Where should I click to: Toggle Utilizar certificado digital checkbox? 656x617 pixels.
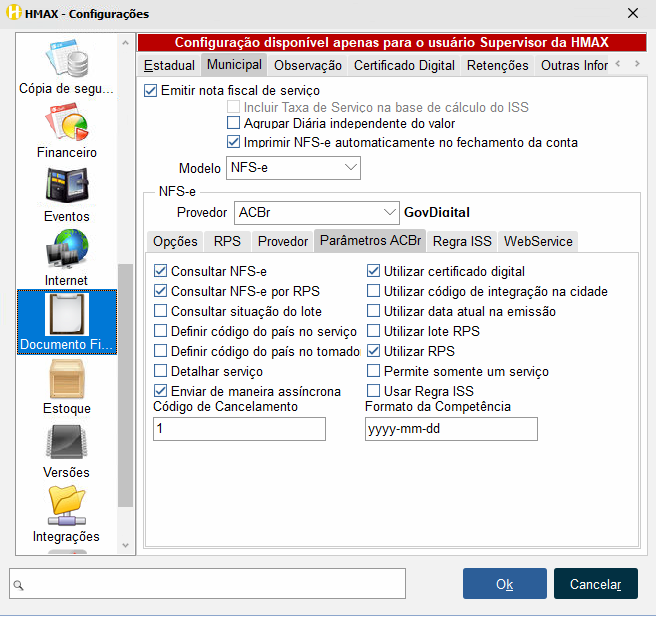(374, 271)
